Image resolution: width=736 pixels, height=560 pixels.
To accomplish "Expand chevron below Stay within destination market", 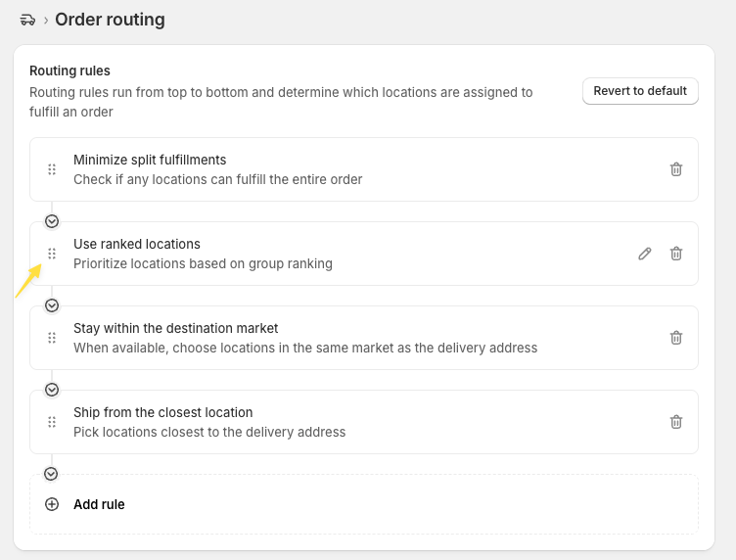I will coord(52,390).
